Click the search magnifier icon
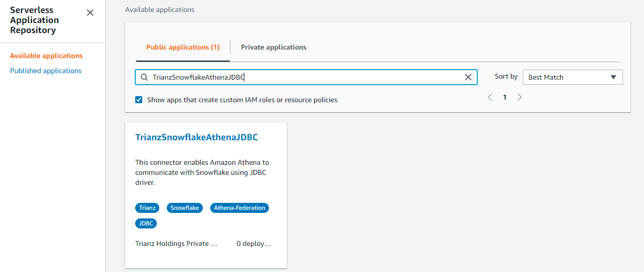The width and height of the screenshot is (644, 272). point(144,77)
